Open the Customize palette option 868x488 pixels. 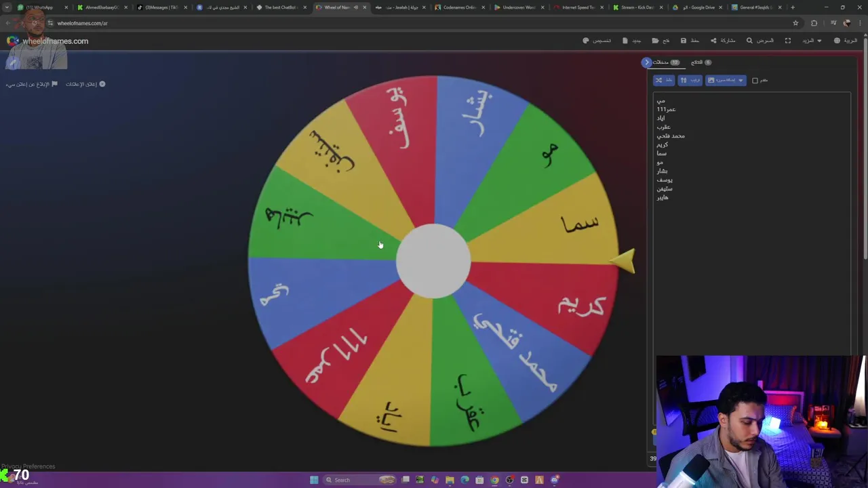pos(597,41)
